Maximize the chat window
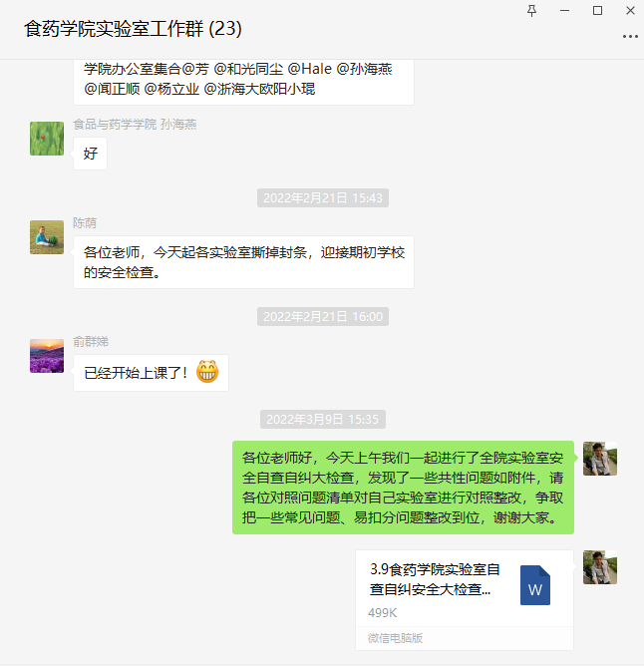Viewport: 644px width, 666px height. [597, 11]
